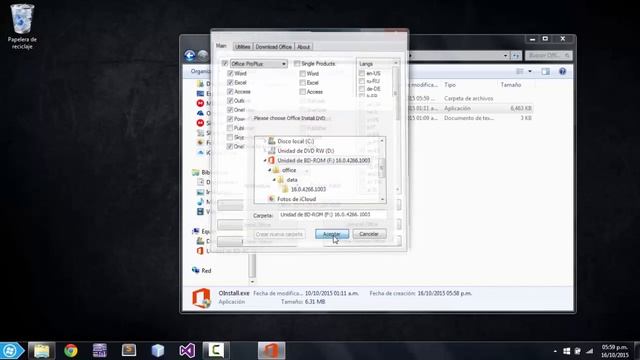Image resolution: width=640 pixels, height=360 pixels.
Task: Switch to the Utilities tab
Action: pyautogui.click(x=242, y=47)
